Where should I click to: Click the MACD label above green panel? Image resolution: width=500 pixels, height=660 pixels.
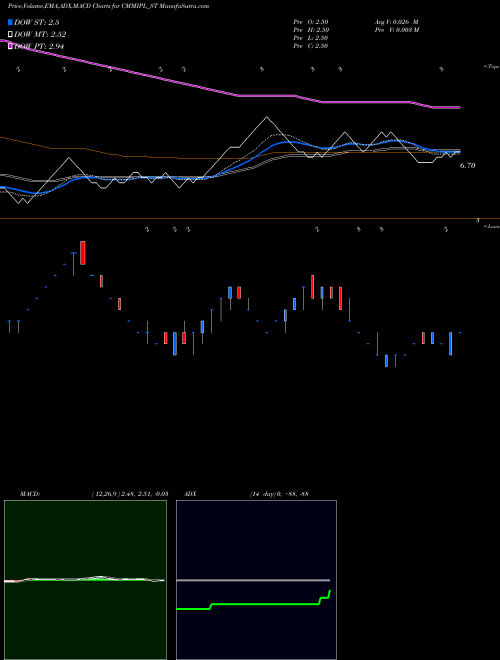point(30,494)
